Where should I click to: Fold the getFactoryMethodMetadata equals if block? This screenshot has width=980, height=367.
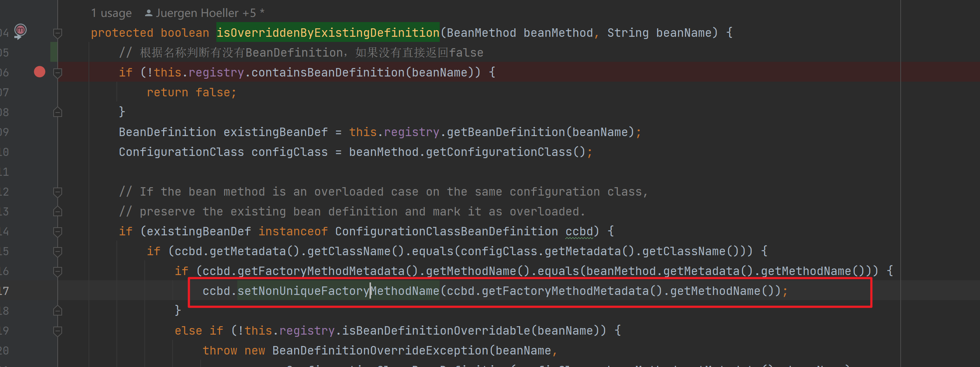point(57,271)
